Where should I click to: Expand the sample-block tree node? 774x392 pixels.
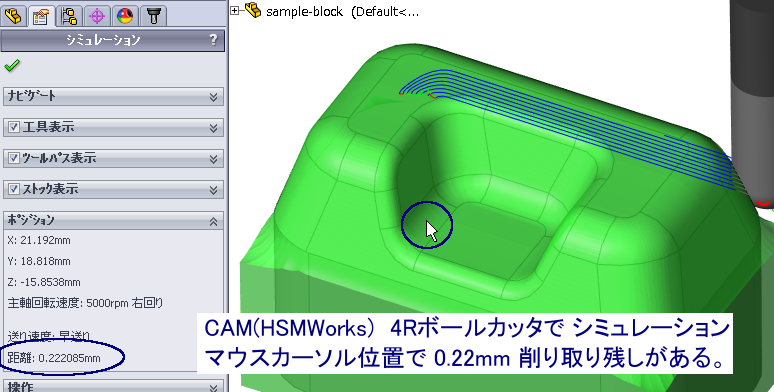[235, 10]
